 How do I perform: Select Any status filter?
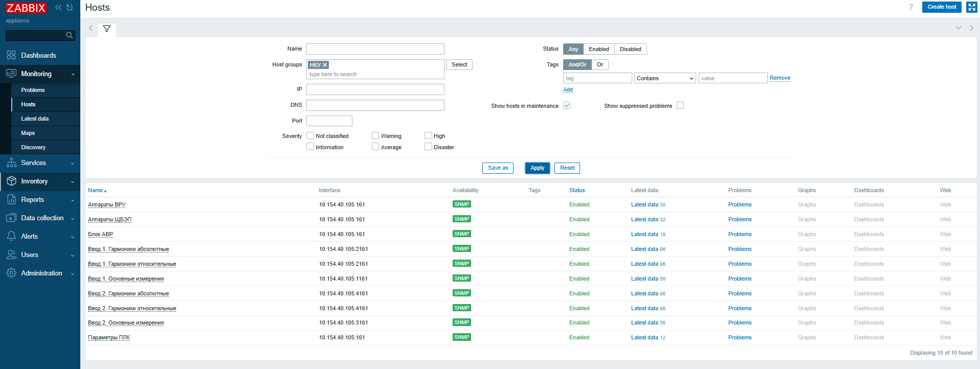click(573, 49)
